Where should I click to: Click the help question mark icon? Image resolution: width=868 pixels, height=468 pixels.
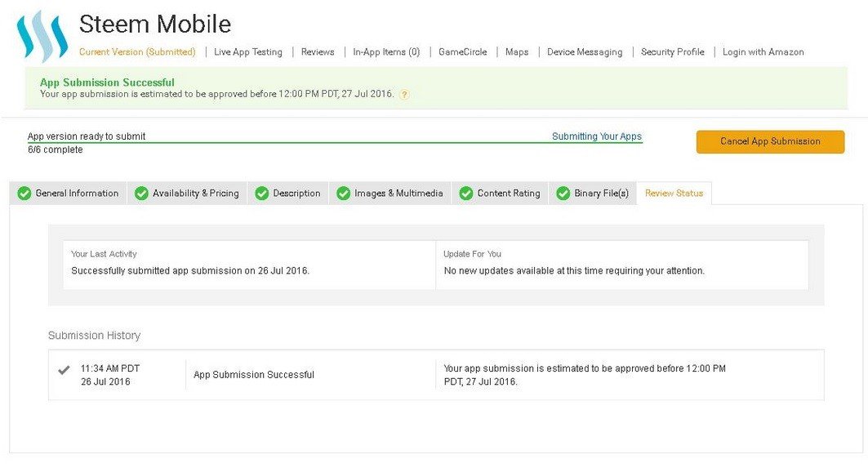405,94
